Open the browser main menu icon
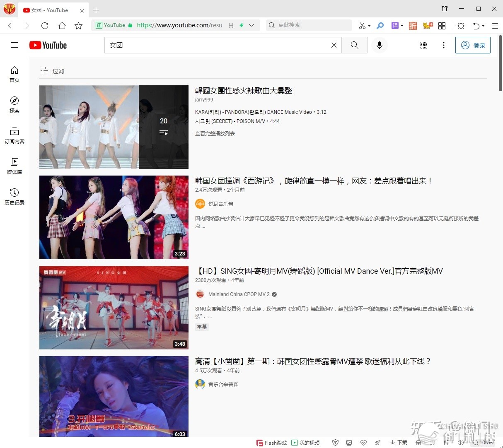 [x=495, y=26]
